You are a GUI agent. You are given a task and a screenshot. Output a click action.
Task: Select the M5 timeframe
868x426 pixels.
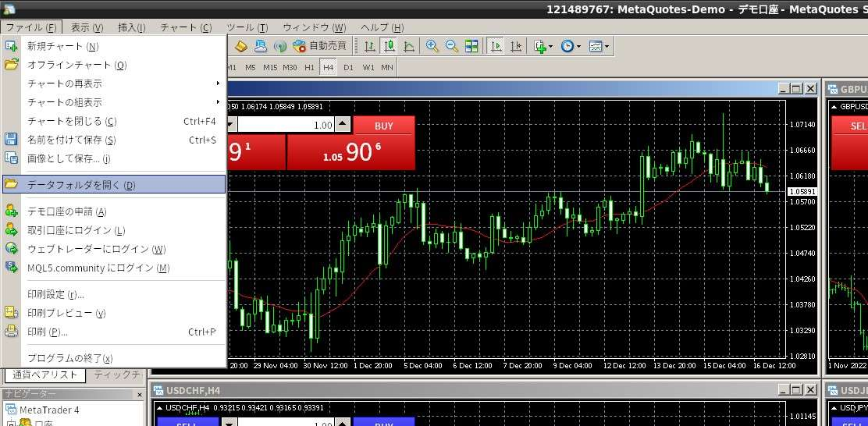coord(251,68)
